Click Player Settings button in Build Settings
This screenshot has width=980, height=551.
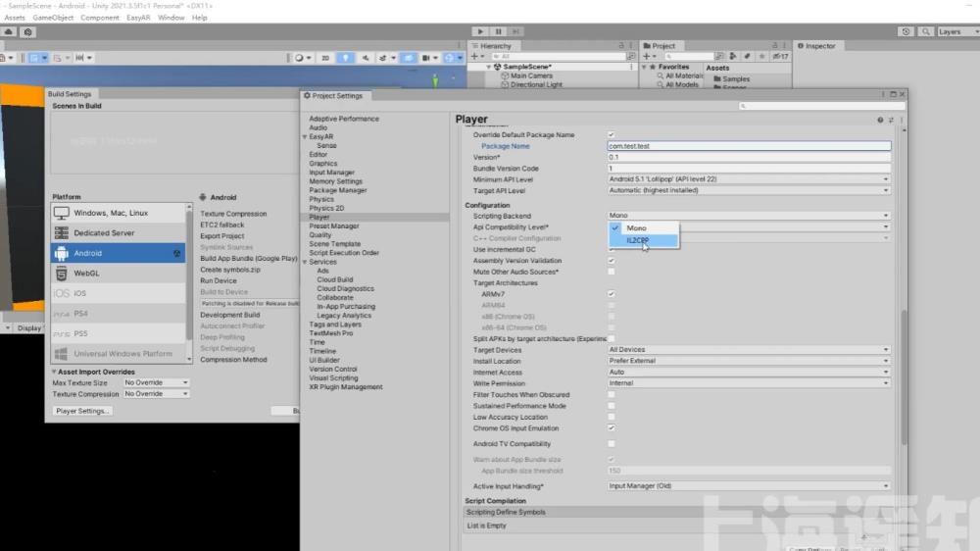point(82,411)
